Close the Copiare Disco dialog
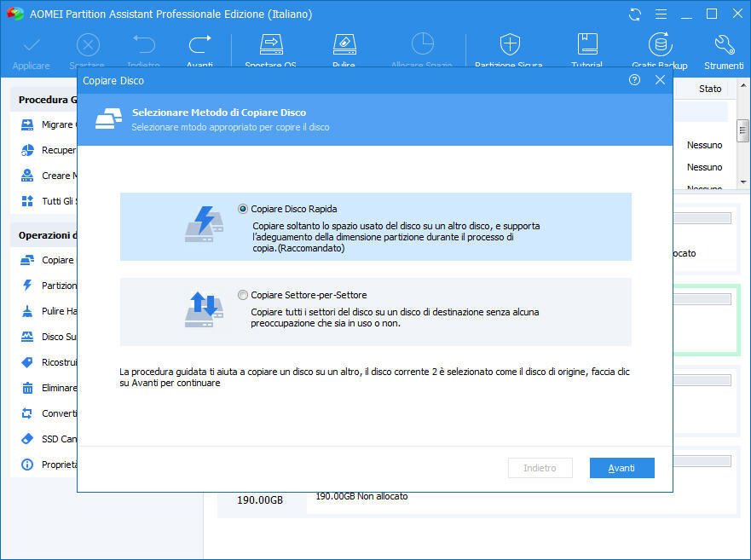Viewport: 751px width, 560px height. tap(660, 80)
